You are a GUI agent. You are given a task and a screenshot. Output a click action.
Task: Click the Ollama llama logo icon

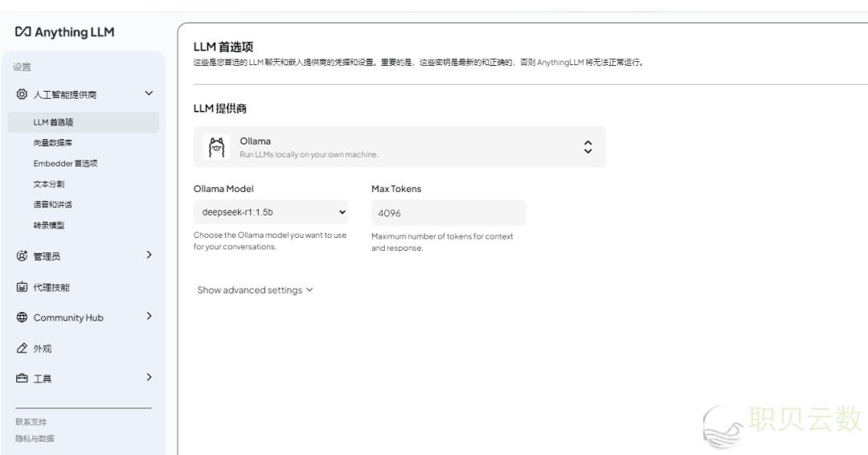coord(216,147)
